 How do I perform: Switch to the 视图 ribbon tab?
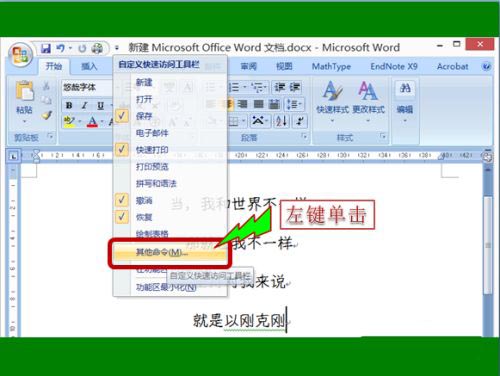284,67
